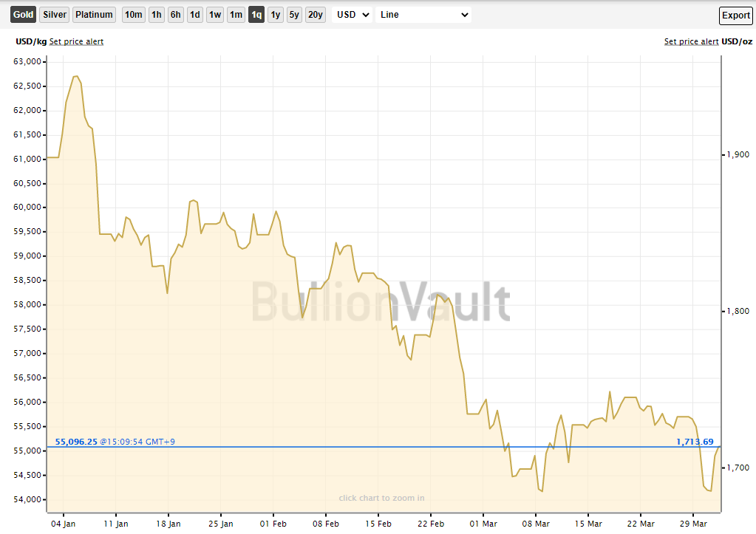756x534 pixels.
Task: Click the blue current price line
Action: (384, 447)
